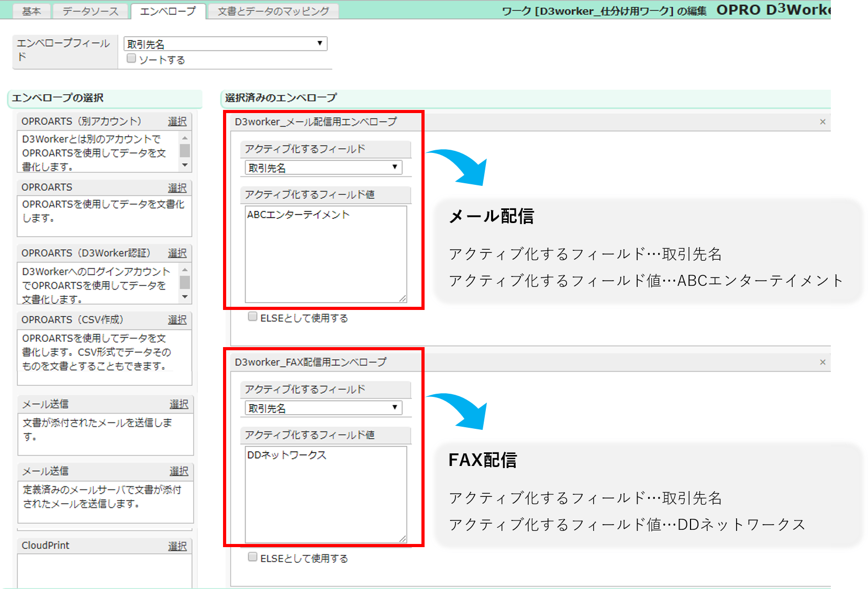Image resolution: width=868 pixels, height=589 pixels.
Task: Click the エンベロープの選択 heading
Action: click(x=58, y=98)
